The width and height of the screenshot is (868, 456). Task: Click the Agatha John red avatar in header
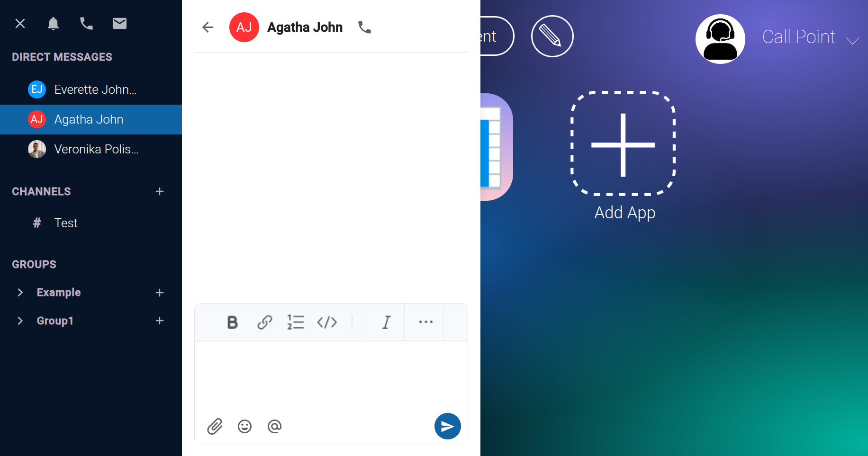(x=244, y=27)
